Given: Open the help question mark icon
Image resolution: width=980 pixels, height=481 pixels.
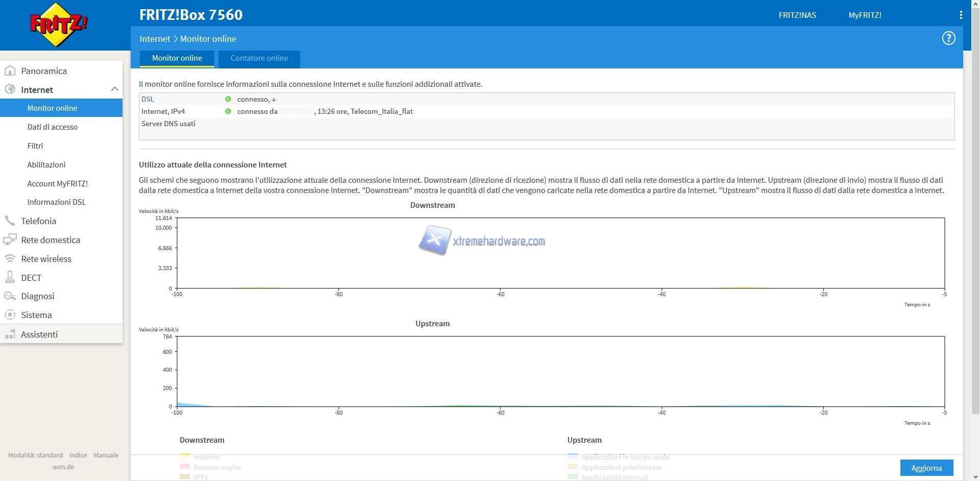Looking at the screenshot, I should (x=948, y=38).
